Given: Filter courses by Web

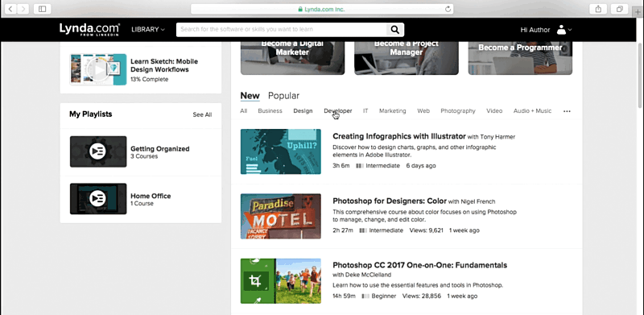Looking at the screenshot, I should 423,111.
